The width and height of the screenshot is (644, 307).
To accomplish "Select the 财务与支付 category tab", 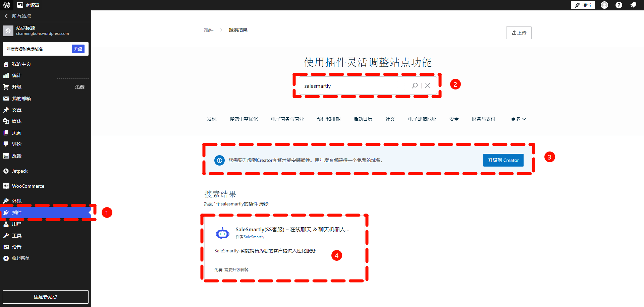I will 483,119.
